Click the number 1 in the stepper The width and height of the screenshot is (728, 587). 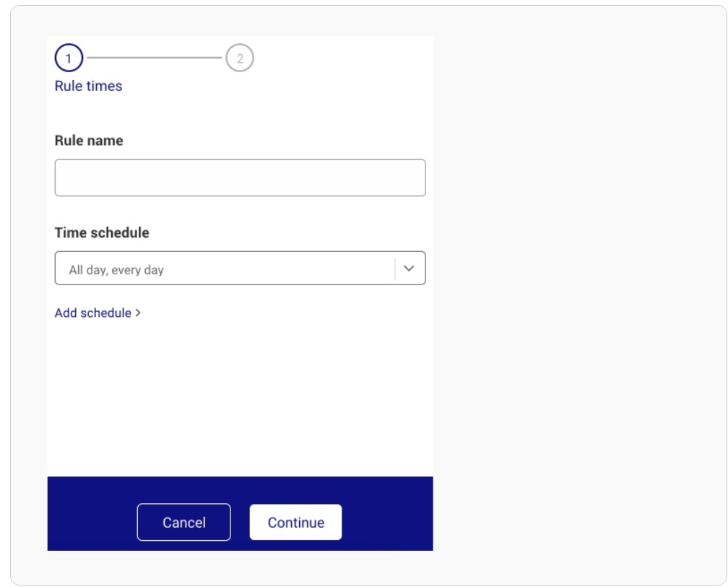pyautogui.click(x=69, y=58)
